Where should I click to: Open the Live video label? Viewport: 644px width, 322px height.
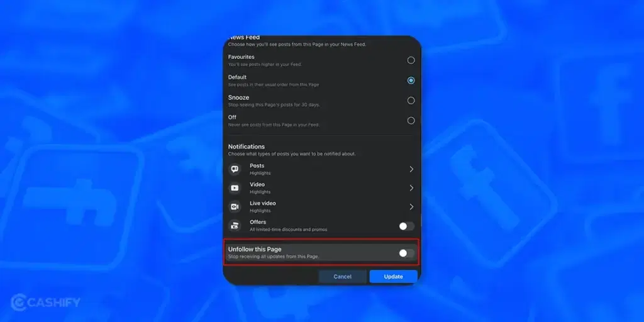[263, 203]
